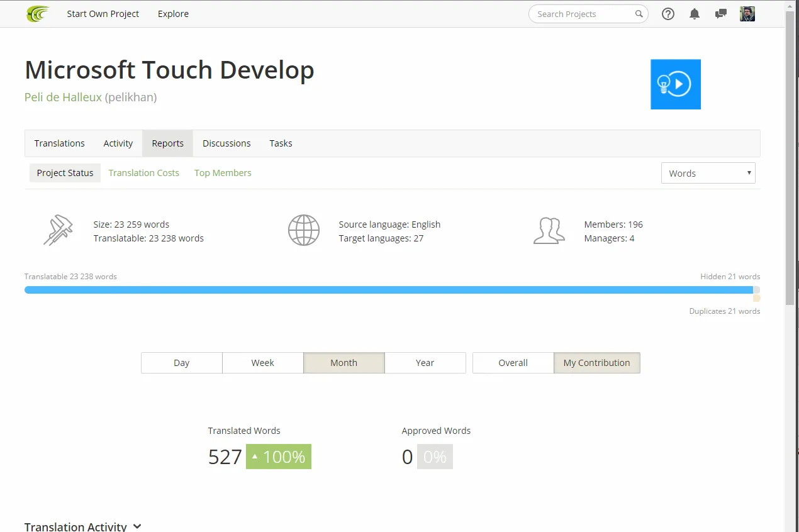The width and height of the screenshot is (799, 532).
Task: Open the Discussions tab
Action: pyautogui.click(x=226, y=143)
